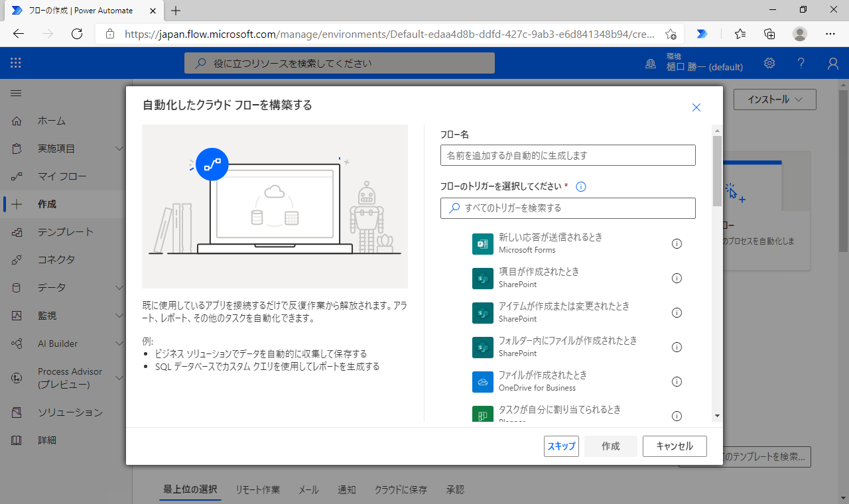The height and width of the screenshot is (504, 849).
Task: Open the help question mark icon
Action: 801,63
